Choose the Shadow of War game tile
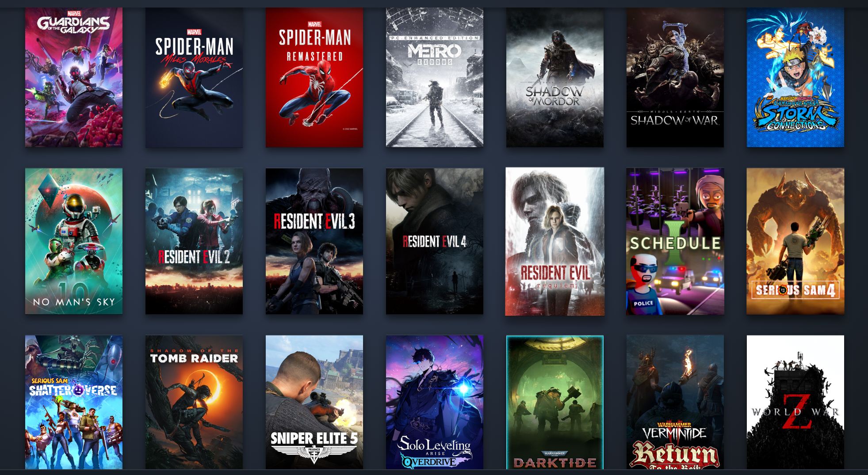 tap(675, 77)
